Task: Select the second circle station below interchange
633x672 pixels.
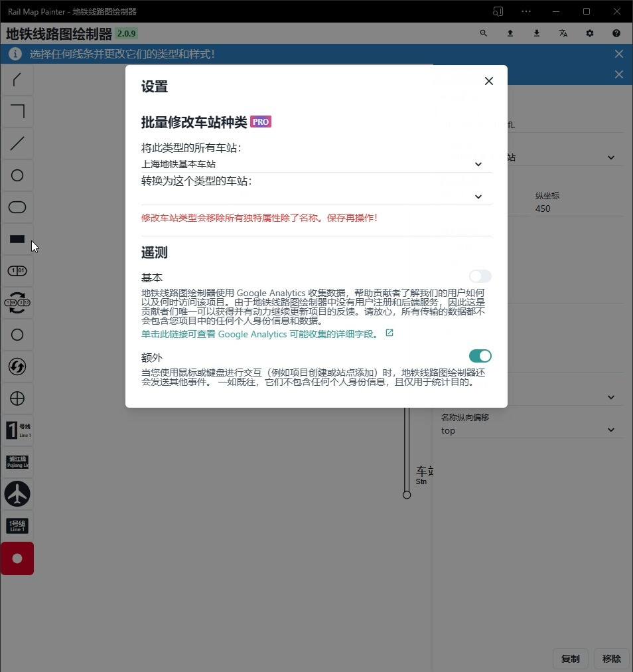Action: coord(17,335)
